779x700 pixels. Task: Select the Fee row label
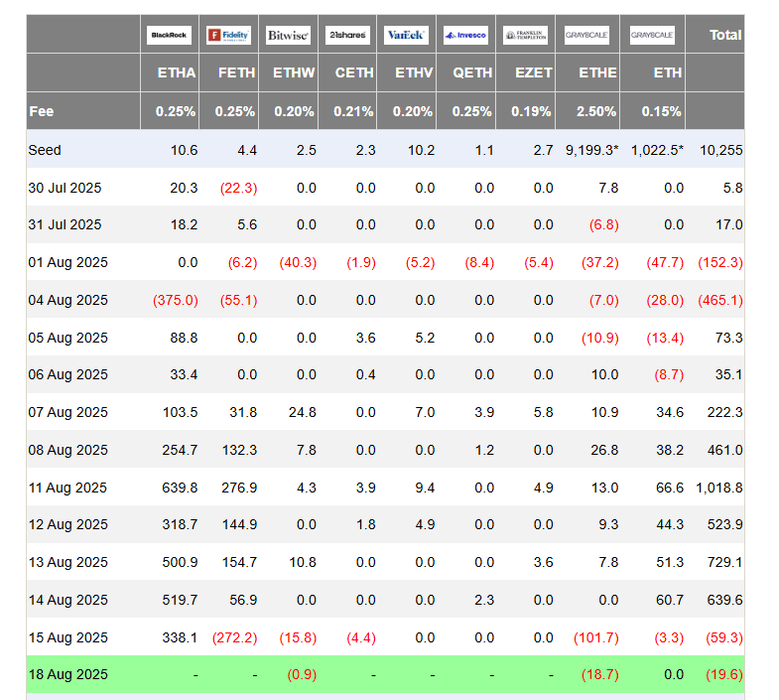click(42, 111)
